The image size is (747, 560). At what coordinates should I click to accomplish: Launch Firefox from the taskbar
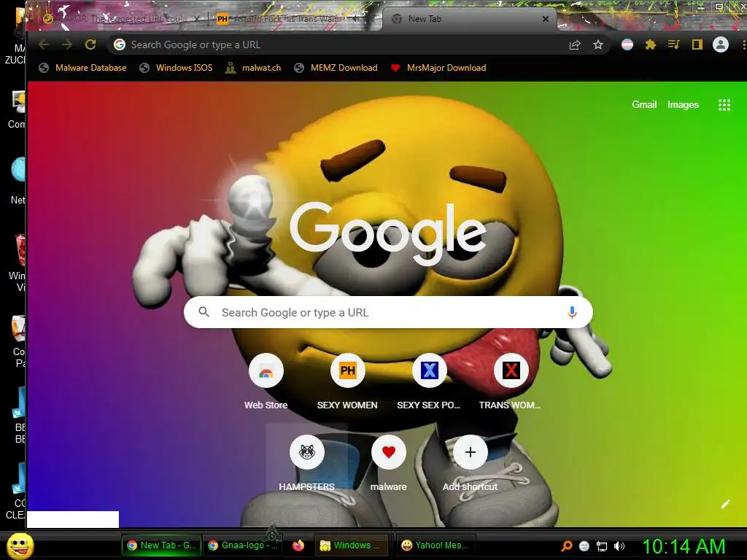(x=298, y=545)
